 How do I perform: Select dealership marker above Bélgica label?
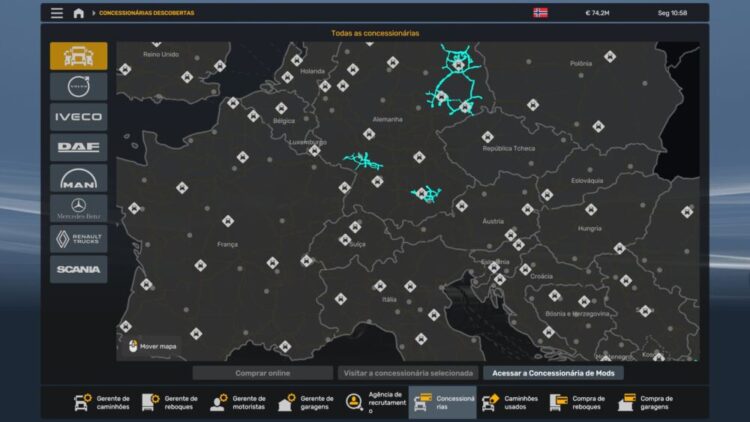[281, 108]
